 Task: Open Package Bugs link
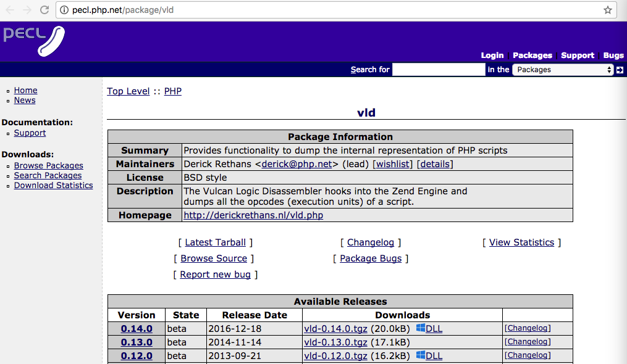(371, 259)
